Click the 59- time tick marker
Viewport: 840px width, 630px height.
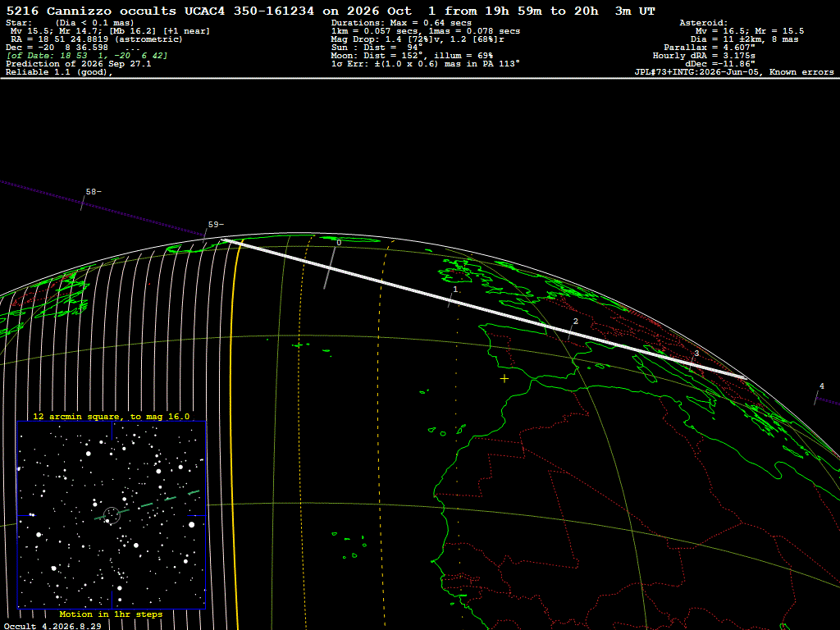(x=216, y=225)
